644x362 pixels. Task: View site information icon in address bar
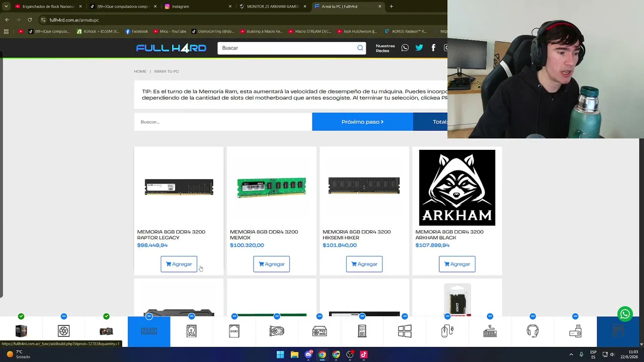point(43,20)
